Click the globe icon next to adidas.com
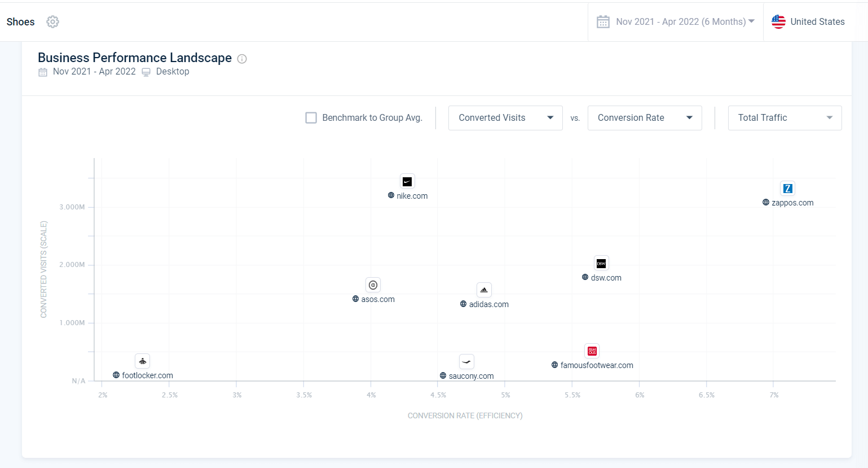This screenshot has width=868, height=468. click(x=463, y=304)
